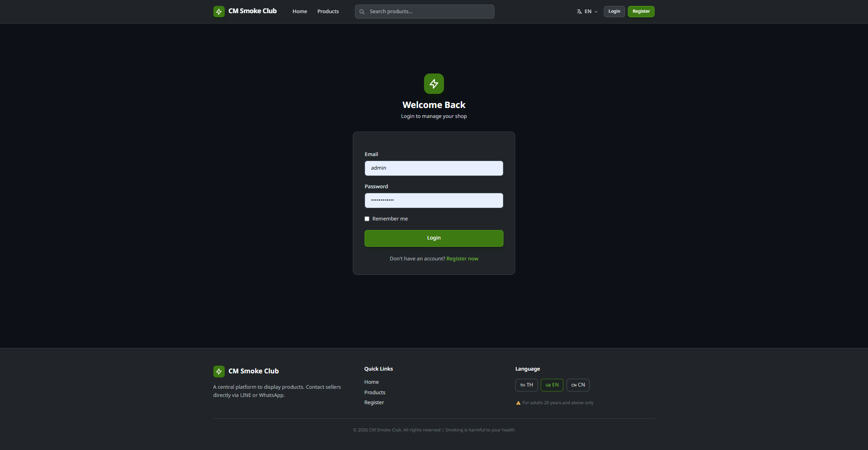Open Products in top navigation
Screen dimensions: 868x450
[328, 11]
